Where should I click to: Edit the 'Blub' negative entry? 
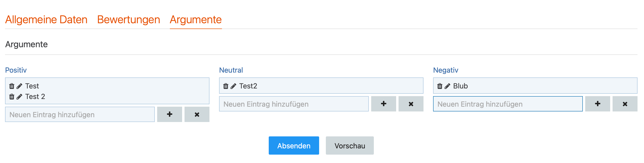[447, 86]
